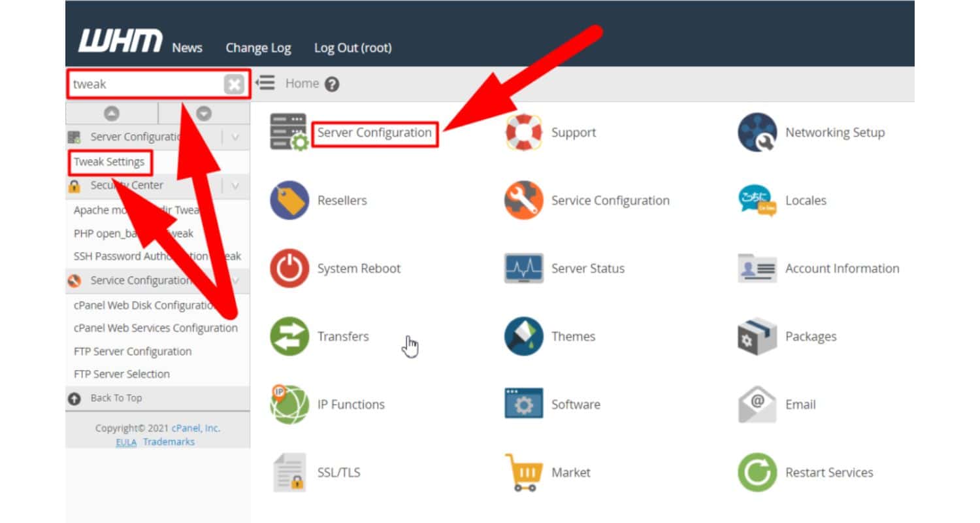Click the Resellers tag icon
This screenshot has width=980, height=523.
[289, 201]
